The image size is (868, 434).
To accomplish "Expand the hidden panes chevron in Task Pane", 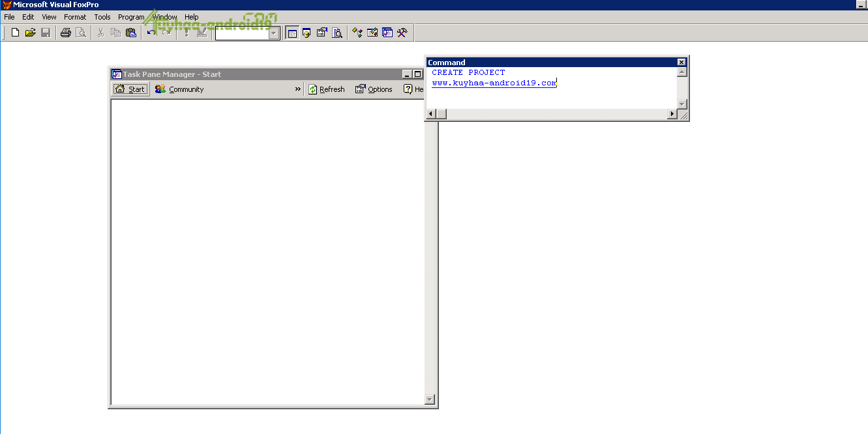I will [x=298, y=89].
